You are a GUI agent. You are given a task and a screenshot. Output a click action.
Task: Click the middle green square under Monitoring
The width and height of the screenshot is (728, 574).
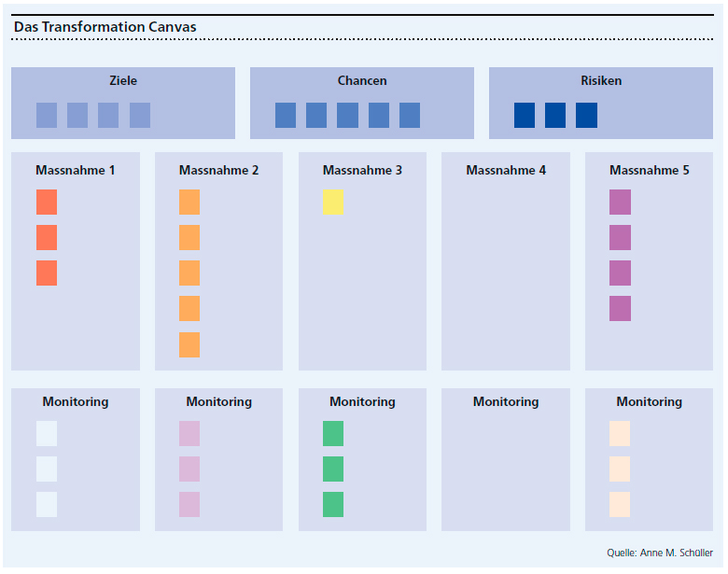tap(333, 469)
